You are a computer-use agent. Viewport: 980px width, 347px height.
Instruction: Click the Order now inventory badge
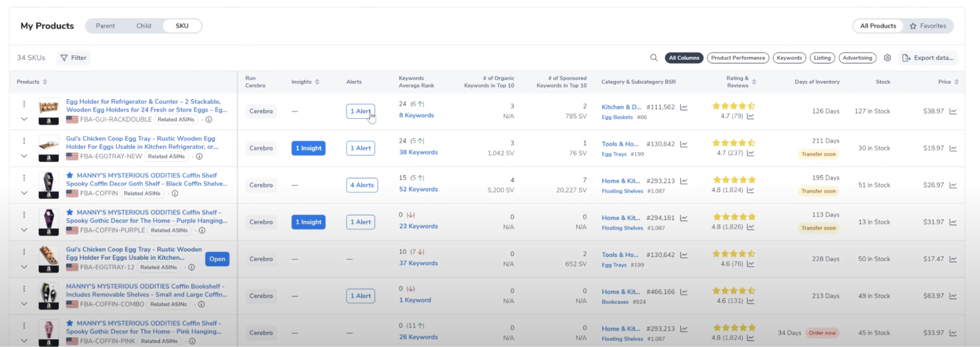click(x=822, y=333)
